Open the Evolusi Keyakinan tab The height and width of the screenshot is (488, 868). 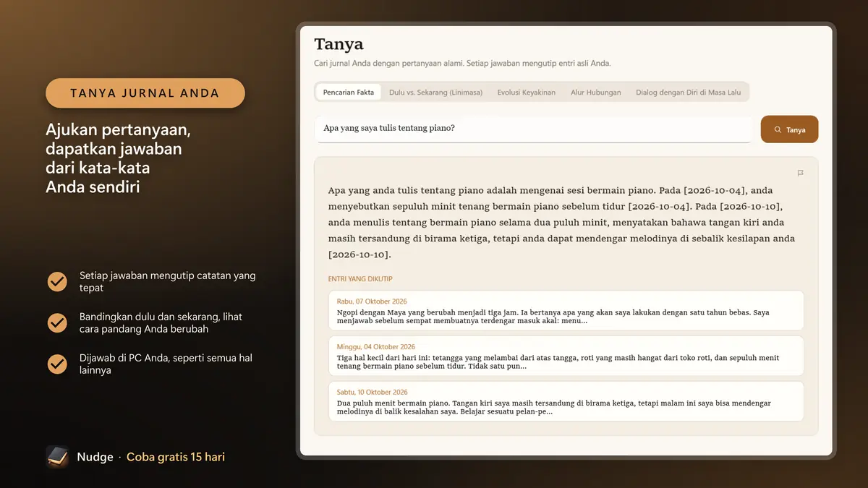(527, 93)
